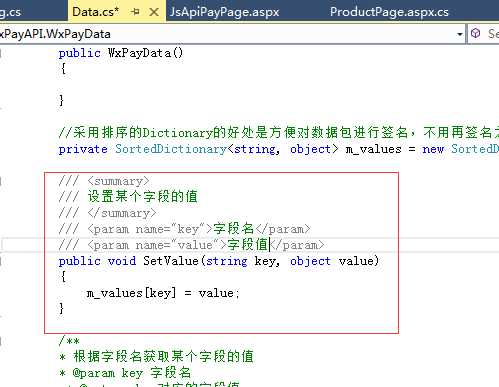Open the WxPayAPI.WxPayData class dropdown
Image resolution: width=499 pixels, height=387 pixels.
(x=460, y=34)
